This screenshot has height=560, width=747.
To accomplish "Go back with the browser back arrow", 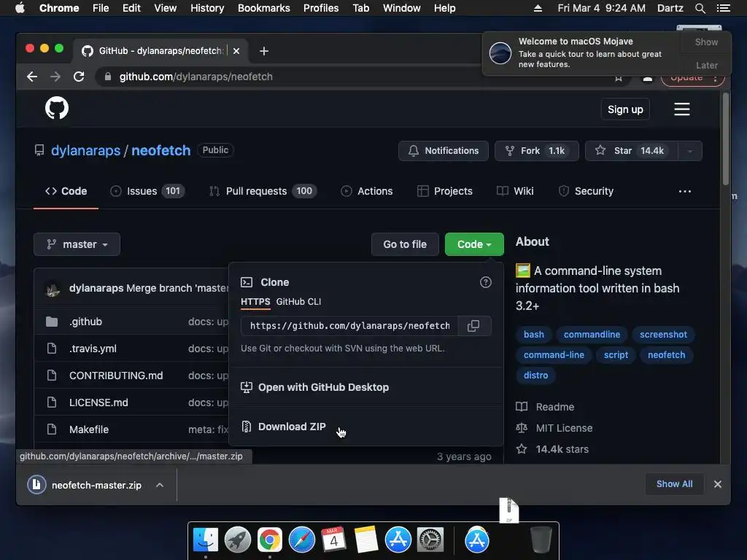I will pyautogui.click(x=32, y=77).
